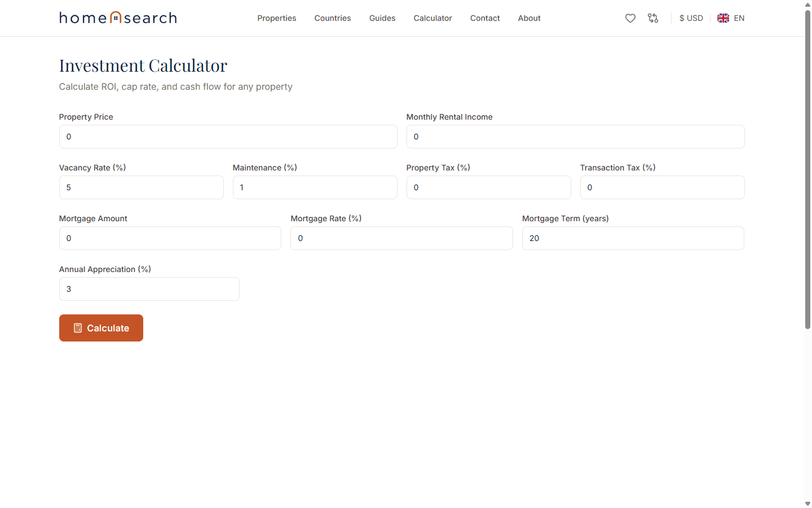The image size is (812, 508).
Task: Open the USD currency selector
Action: point(691,18)
